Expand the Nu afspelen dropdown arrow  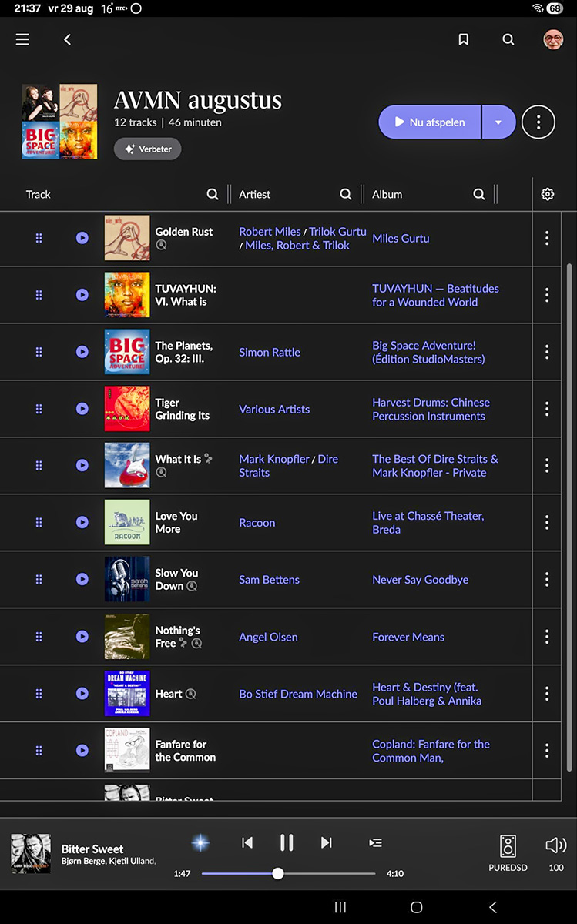498,122
